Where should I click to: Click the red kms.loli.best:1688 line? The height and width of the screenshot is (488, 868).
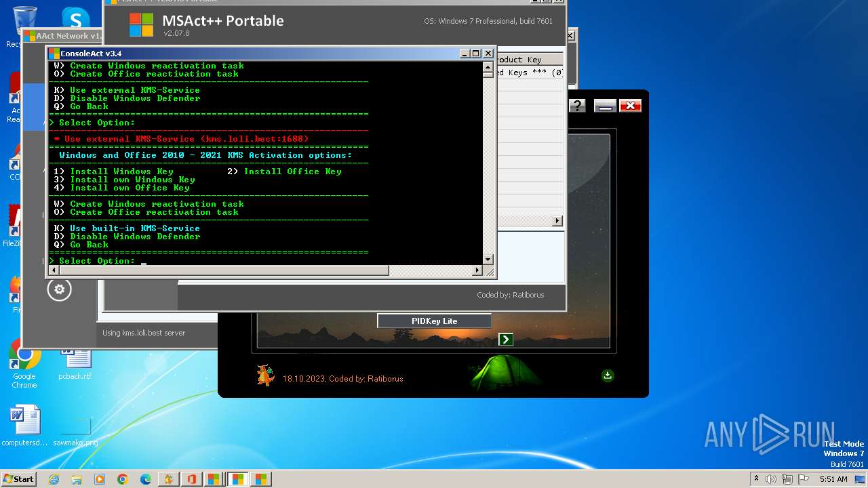tap(181, 139)
